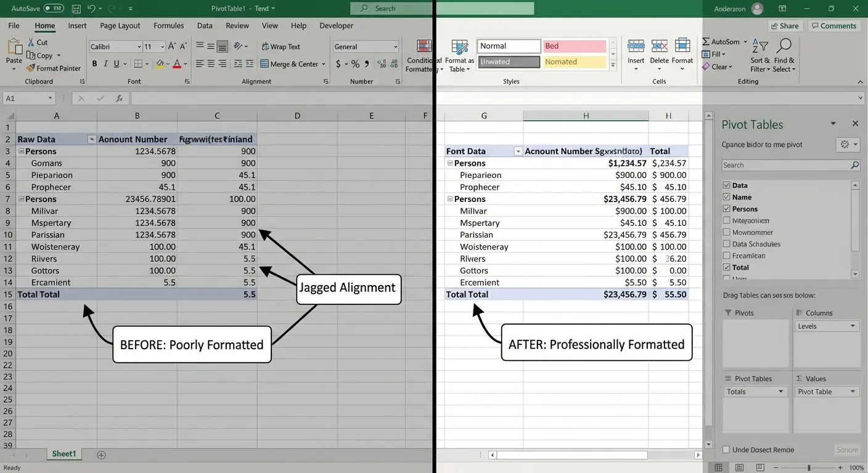868x473 pixels.
Task: Open the Developer menu tab
Action: 336,25
